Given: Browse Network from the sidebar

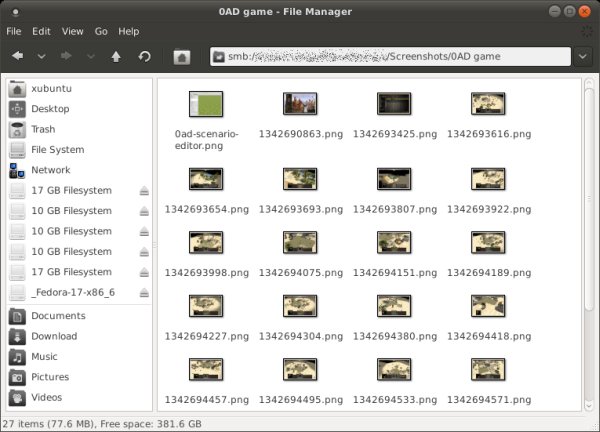Looking at the screenshot, I should pyautogui.click(x=79, y=170).
